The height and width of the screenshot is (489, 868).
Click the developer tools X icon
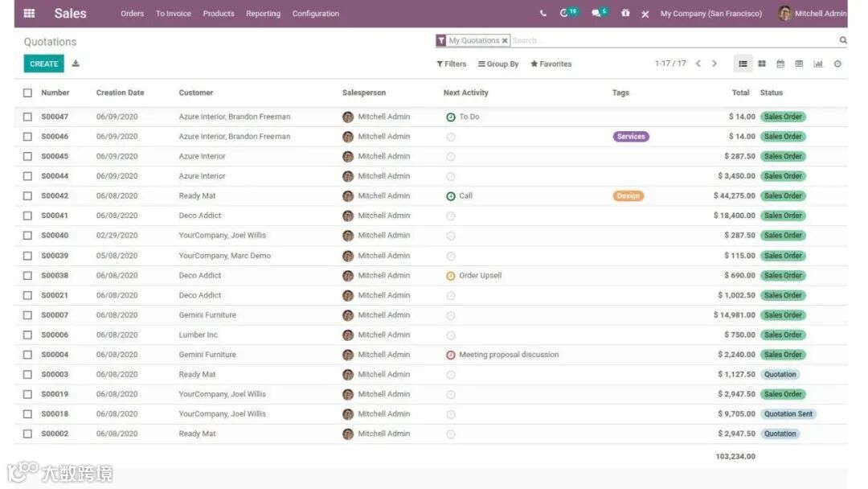click(645, 14)
